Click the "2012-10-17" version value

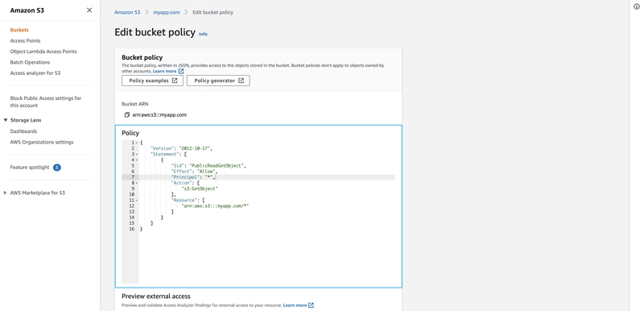[x=195, y=148]
